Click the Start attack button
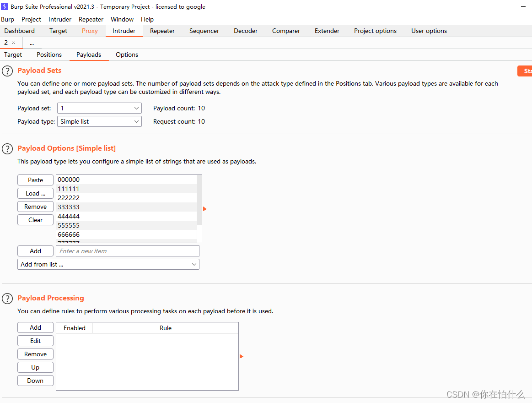The width and height of the screenshot is (532, 403). pos(525,71)
